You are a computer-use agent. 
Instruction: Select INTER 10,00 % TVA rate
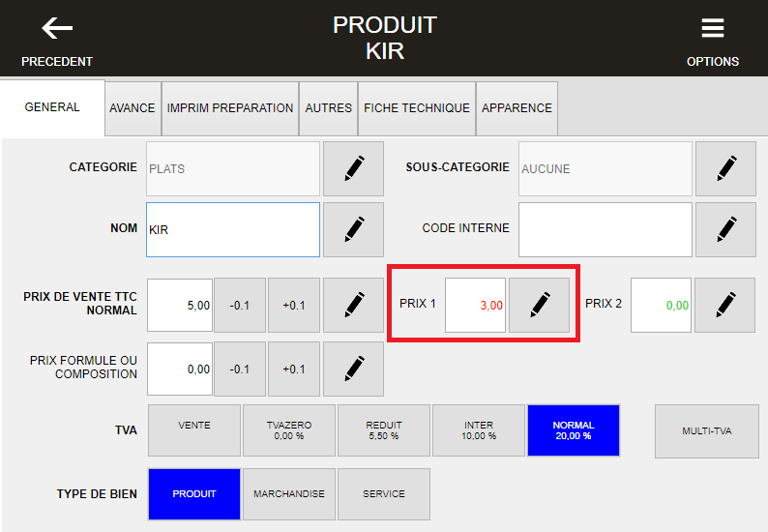click(479, 430)
